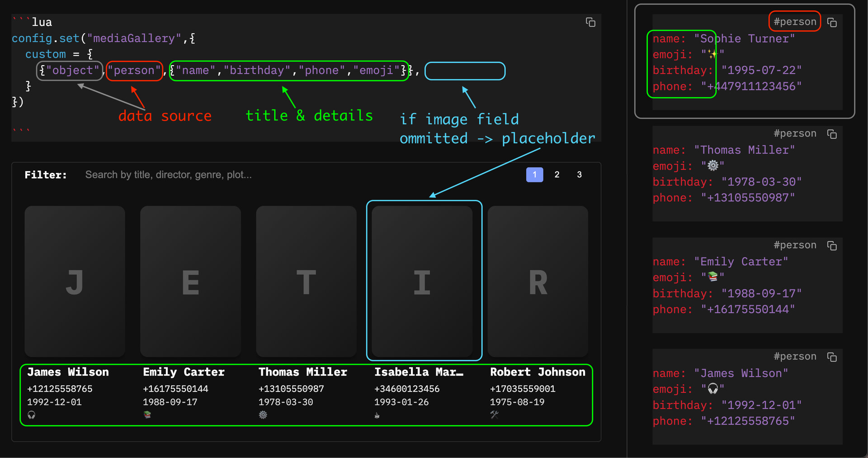Open the Emily Carter placeholder card

tap(190, 281)
